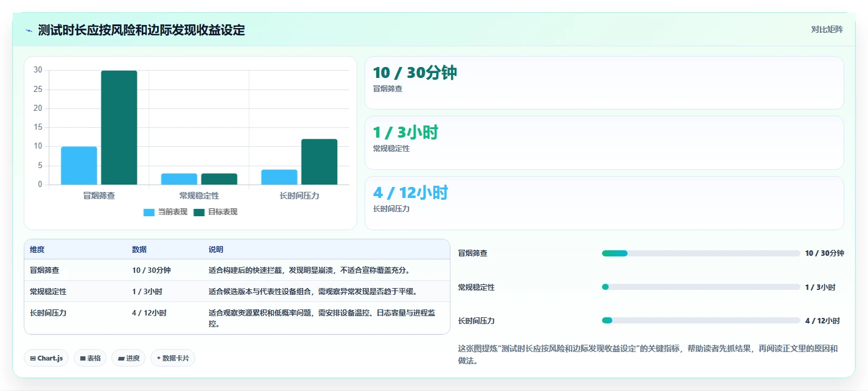The height and width of the screenshot is (391, 868).
Task: Click the 长时间压力 chart axis label
Action: (299, 195)
